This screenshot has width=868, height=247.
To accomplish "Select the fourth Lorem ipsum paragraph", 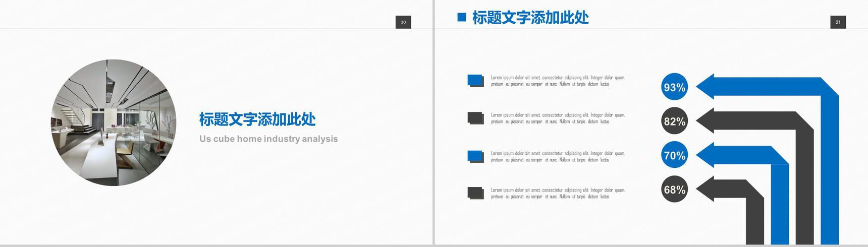I will [x=558, y=193].
